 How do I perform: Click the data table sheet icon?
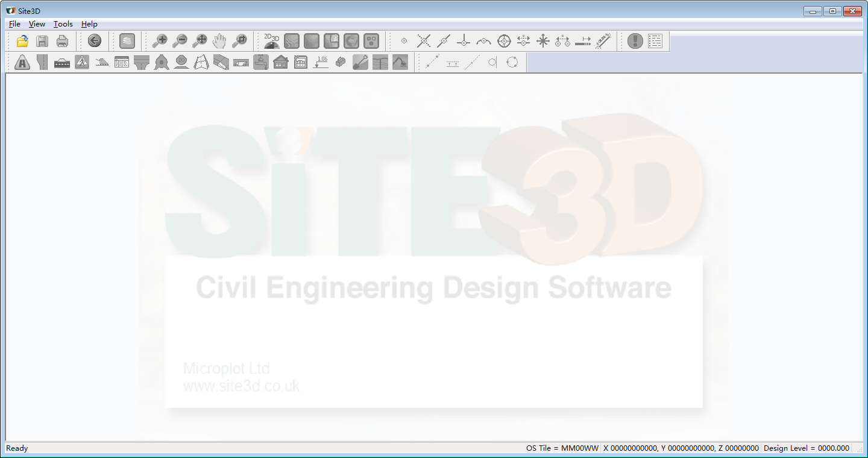pyautogui.click(x=122, y=62)
